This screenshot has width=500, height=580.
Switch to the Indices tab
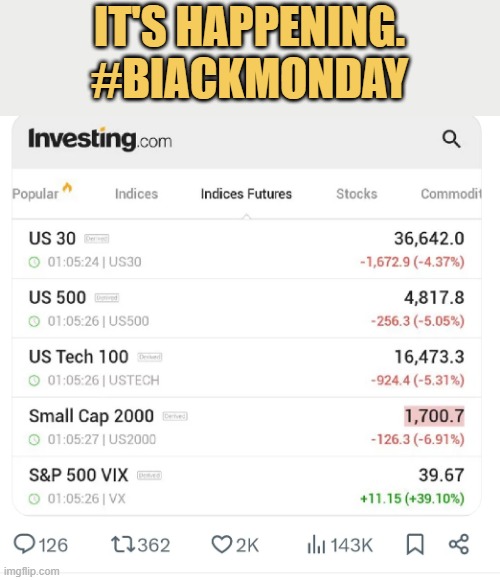click(136, 194)
